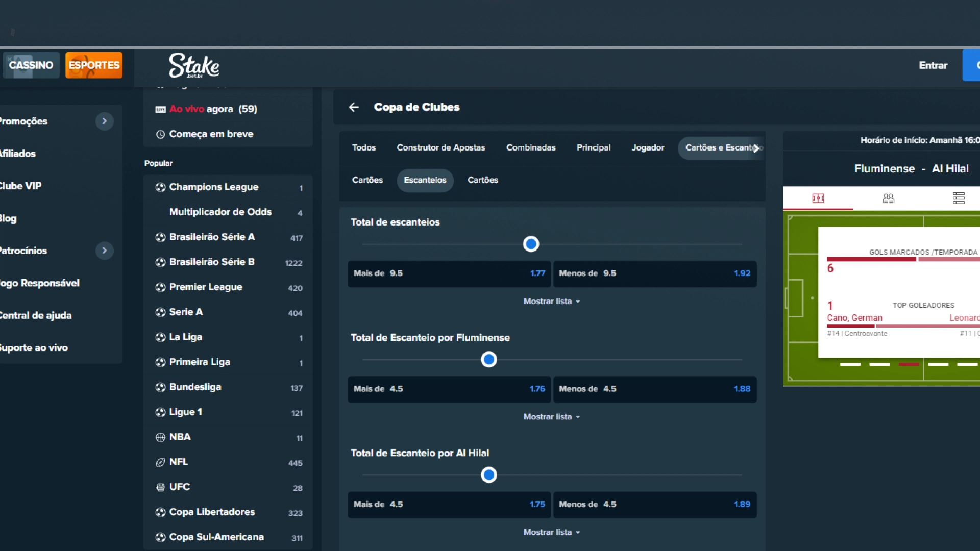Click the NFL football icon
The height and width of the screenshot is (551, 980).
point(160,462)
